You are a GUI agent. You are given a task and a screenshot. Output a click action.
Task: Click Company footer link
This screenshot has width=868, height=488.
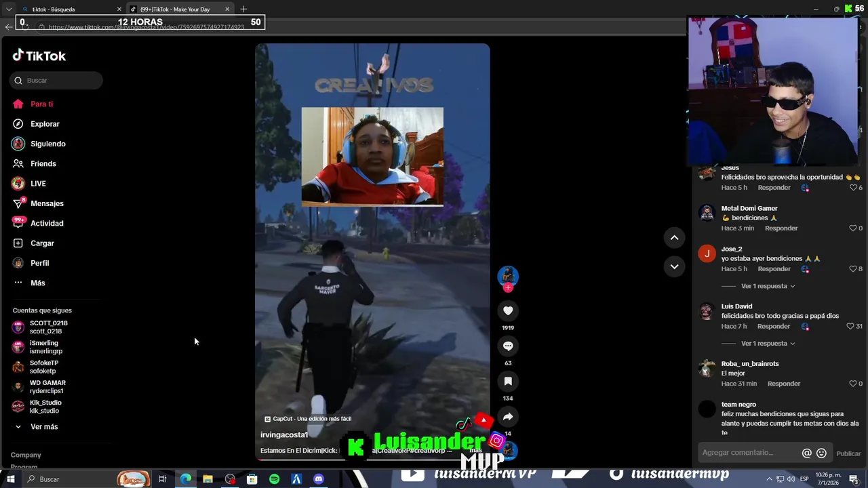tap(26, 455)
